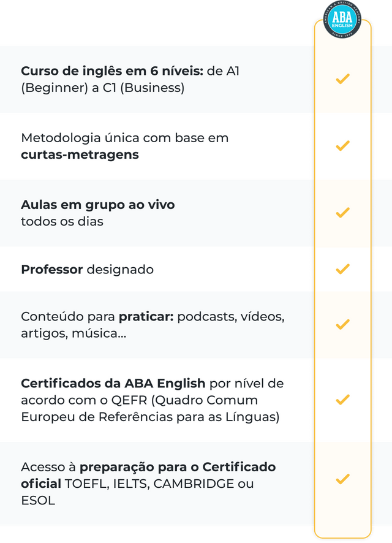Click the bold 'praticar:' text

pyautogui.click(x=146, y=316)
